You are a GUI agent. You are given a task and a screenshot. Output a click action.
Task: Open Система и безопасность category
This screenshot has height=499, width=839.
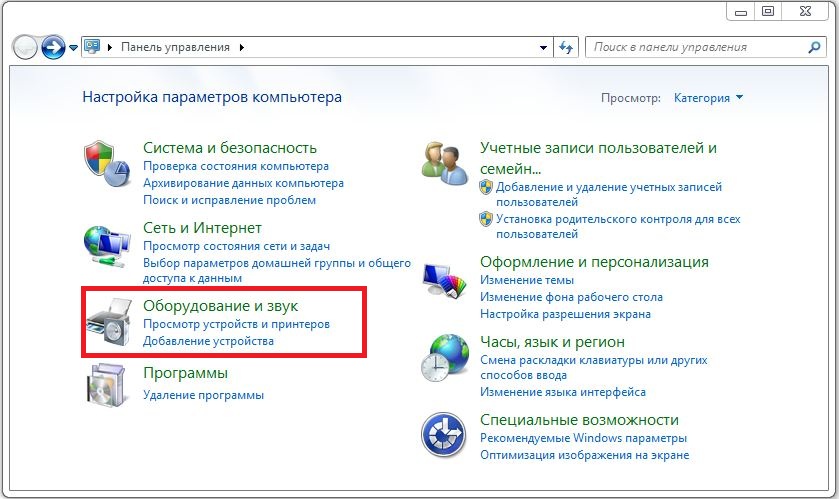[x=230, y=148]
